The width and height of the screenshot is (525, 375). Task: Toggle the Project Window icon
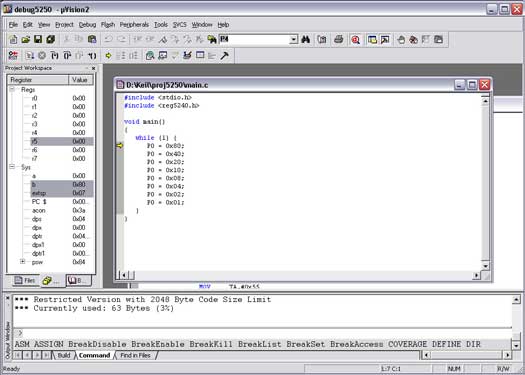click(372, 40)
